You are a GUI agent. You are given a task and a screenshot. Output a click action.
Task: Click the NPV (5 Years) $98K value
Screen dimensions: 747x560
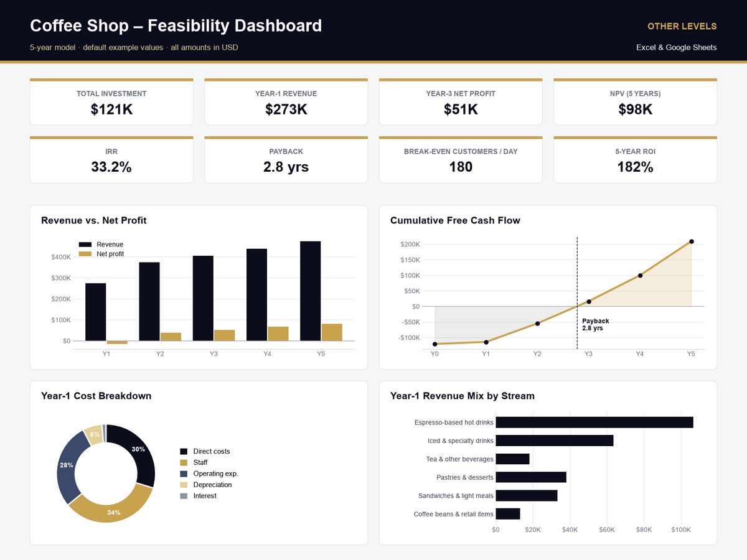click(635, 110)
